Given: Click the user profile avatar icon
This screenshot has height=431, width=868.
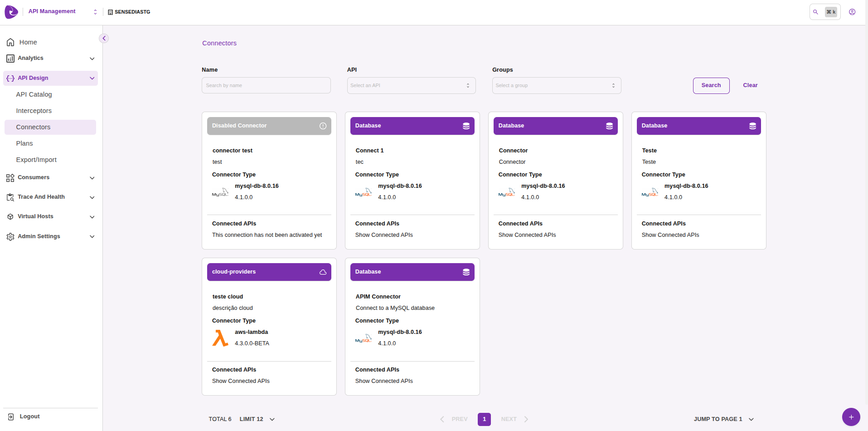Looking at the screenshot, I should (852, 12).
